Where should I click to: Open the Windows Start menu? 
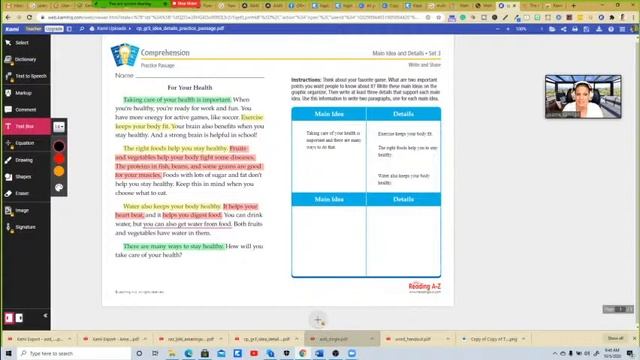click(8, 353)
